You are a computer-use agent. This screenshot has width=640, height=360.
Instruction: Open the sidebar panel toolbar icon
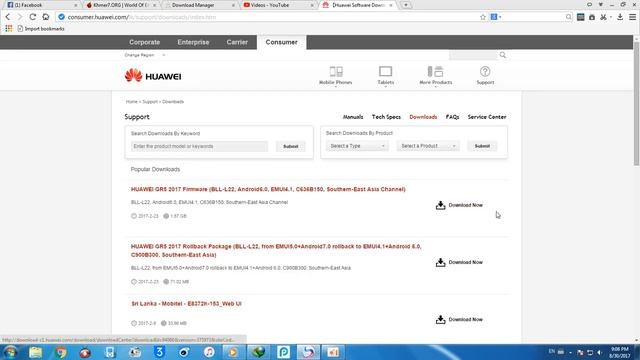580,17
